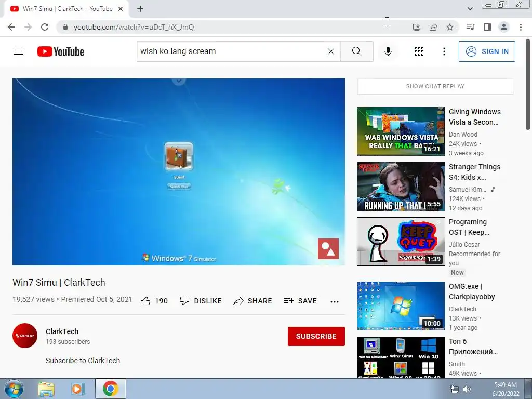This screenshot has height=399, width=532.
Task: Click SHOW CHAT REPLAY
Action: pos(435,86)
